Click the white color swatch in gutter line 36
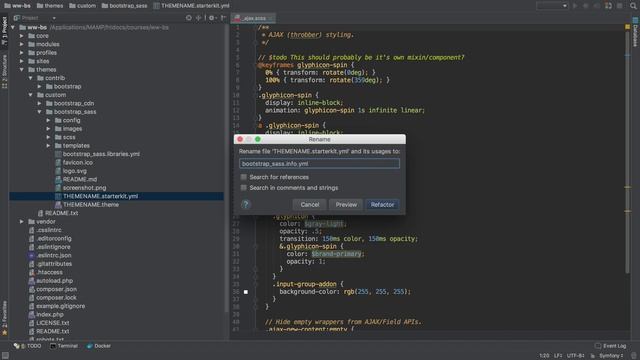This screenshot has width=640, height=360. pyautogui.click(x=246, y=292)
